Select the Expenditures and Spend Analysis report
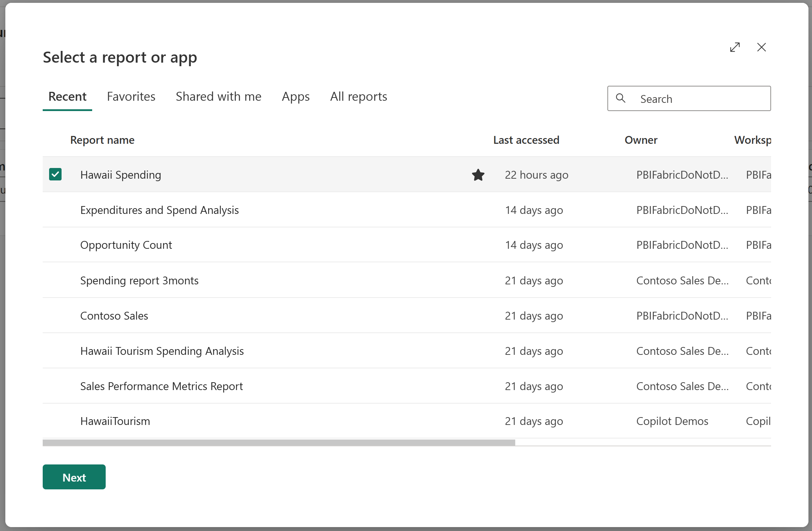The image size is (812, 531). 160,209
